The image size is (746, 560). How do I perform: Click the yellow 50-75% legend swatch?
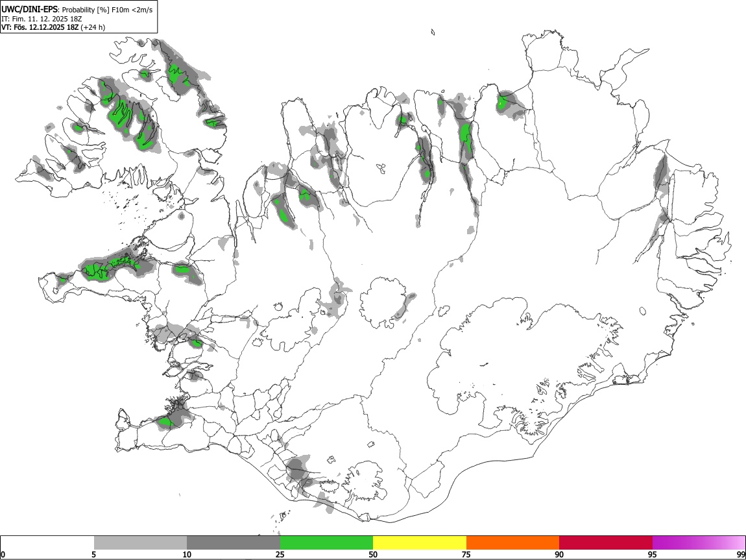pyautogui.click(x=420, y=543)
